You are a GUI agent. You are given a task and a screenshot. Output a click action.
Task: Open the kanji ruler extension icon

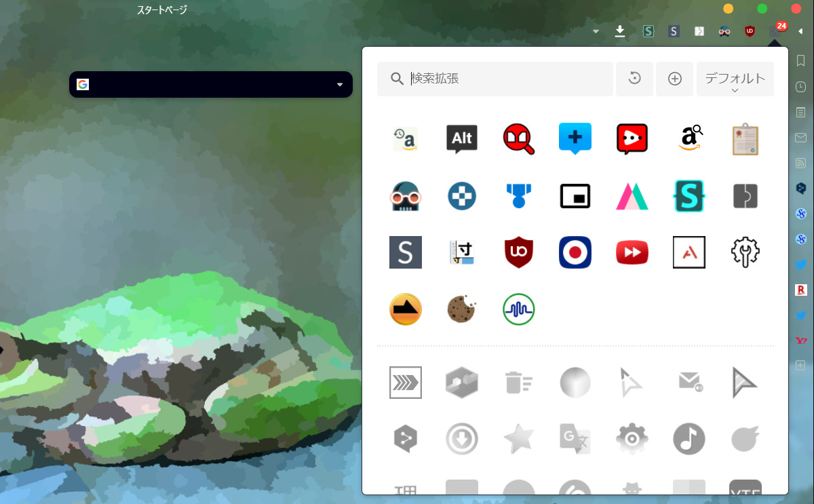coord(462,252)
